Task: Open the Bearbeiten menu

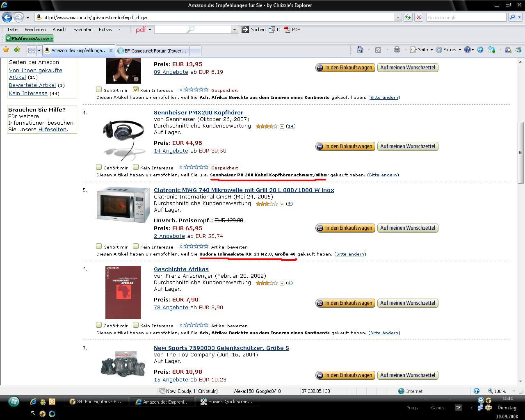Action: pyautogui.click(x=35, y=30)
